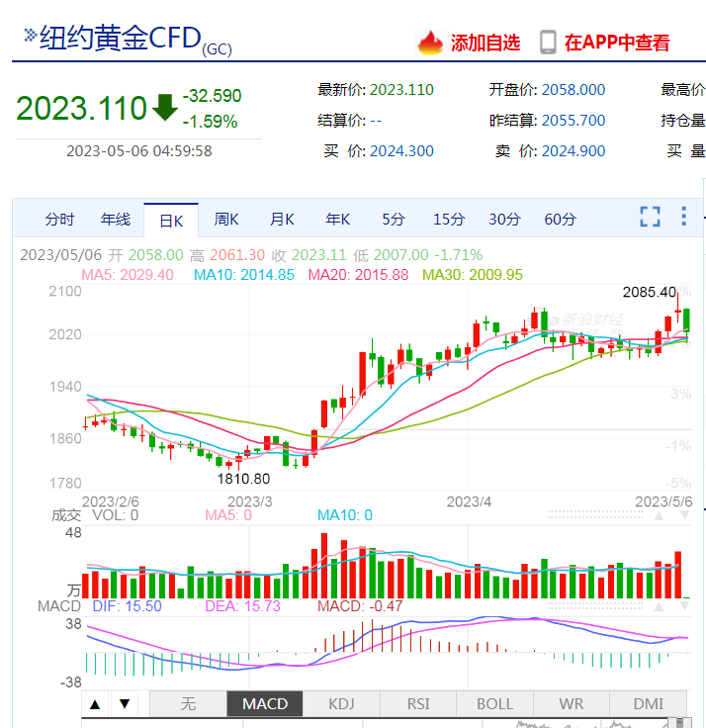Select the WR indicator tab
The height and width of the screenshot is (728, 706).
(x=572, y=704)
